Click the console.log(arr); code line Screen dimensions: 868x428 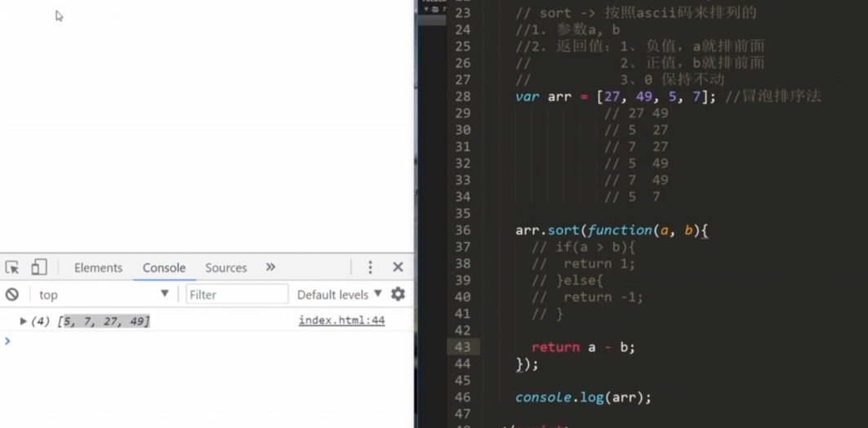coord(584,398)
